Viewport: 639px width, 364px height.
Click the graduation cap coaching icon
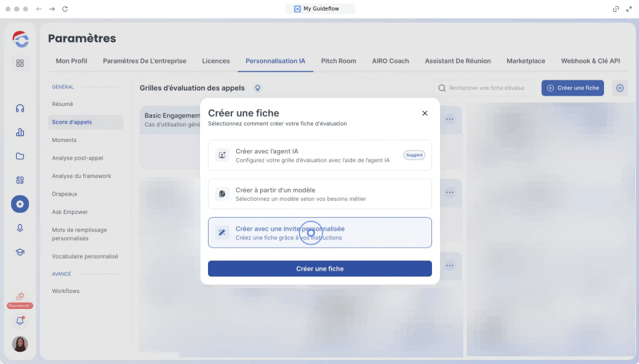[20, 252]
